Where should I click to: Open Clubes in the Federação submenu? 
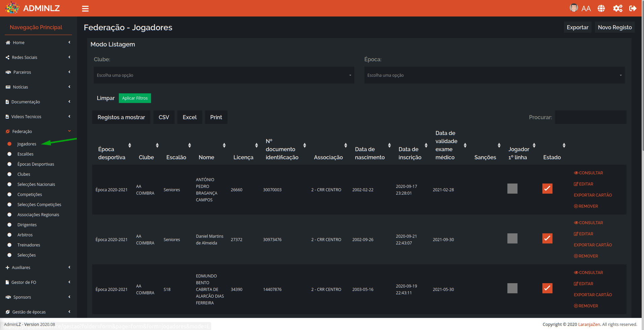pos(24,174)
